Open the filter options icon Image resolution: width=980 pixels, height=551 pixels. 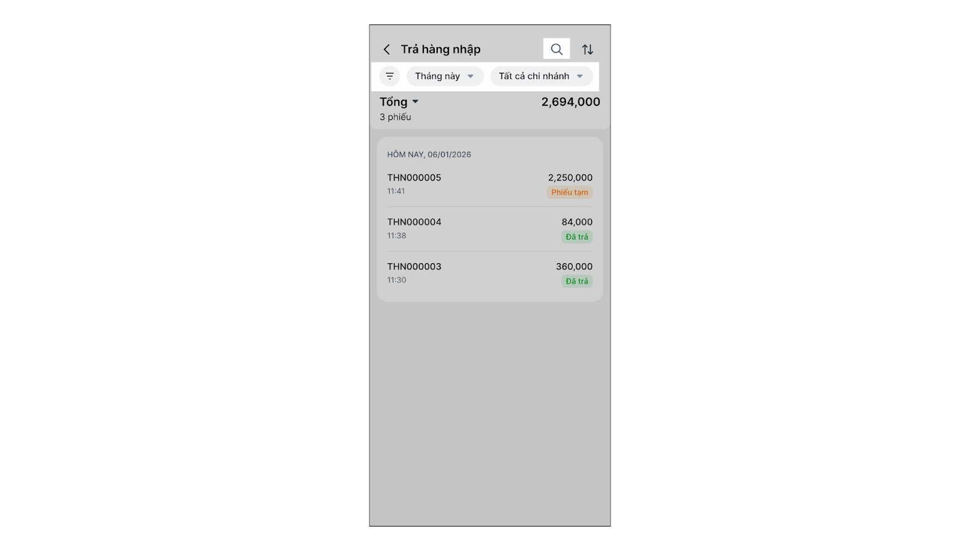tap(390, 76)
